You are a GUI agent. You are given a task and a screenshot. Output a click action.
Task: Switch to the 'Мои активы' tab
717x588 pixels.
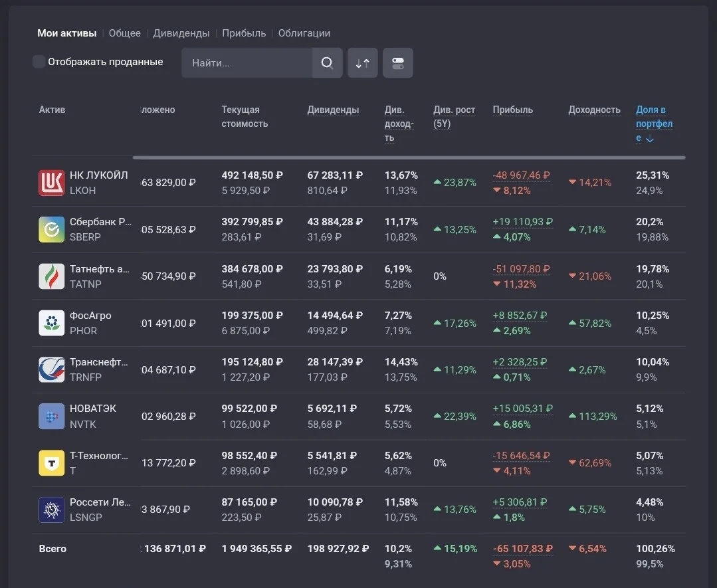pyautogui.click(x=66, y=33)
